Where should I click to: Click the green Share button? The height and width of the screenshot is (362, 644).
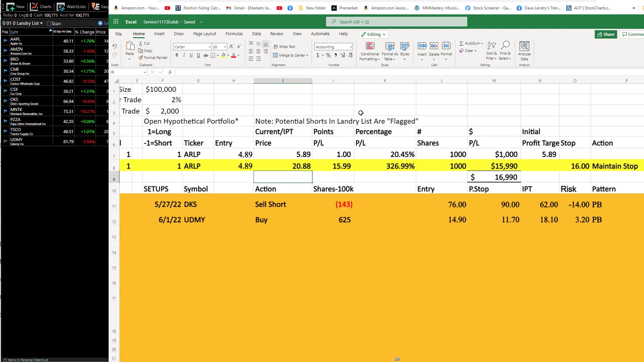(606, 34)
